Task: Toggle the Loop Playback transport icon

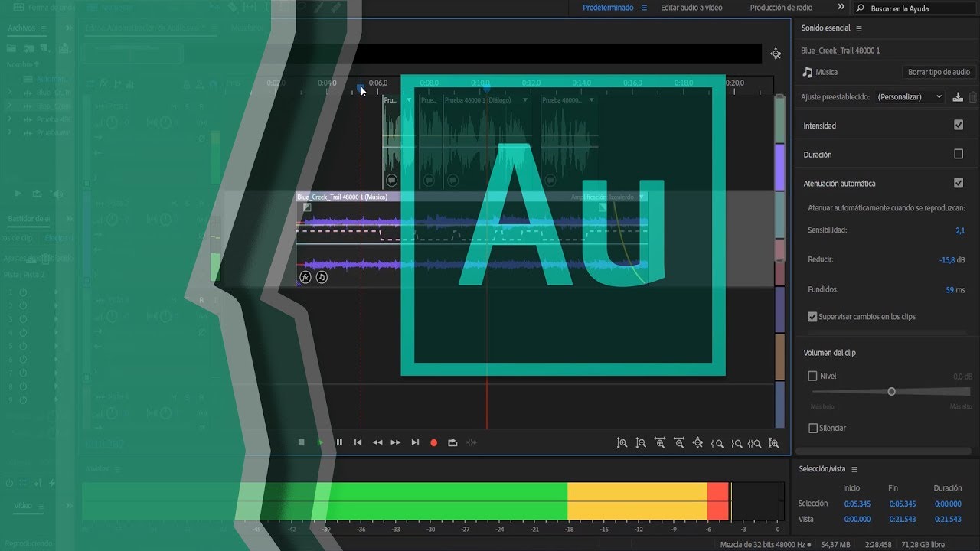Action: [x=452, y=442]
